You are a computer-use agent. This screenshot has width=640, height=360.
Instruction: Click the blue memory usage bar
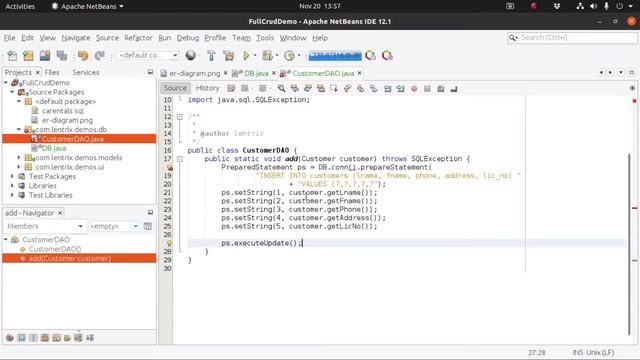coord(335,56)
